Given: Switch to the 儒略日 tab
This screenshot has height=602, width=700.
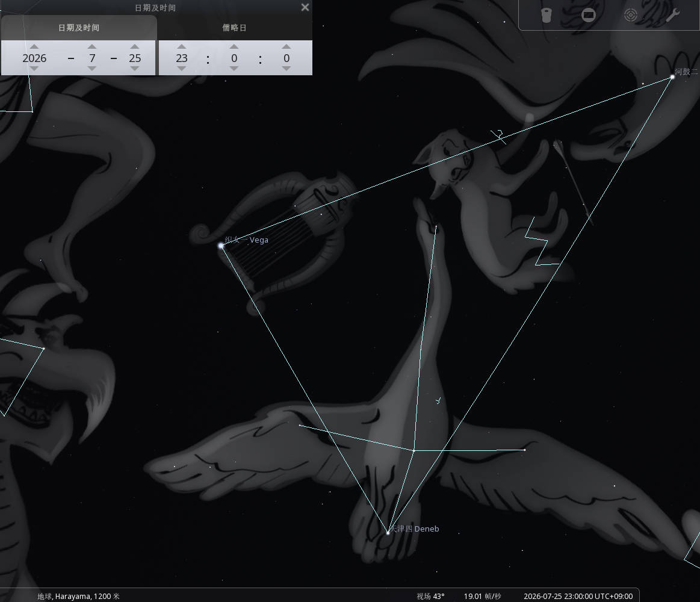Looking at the screenshot, I should point(234,28).
